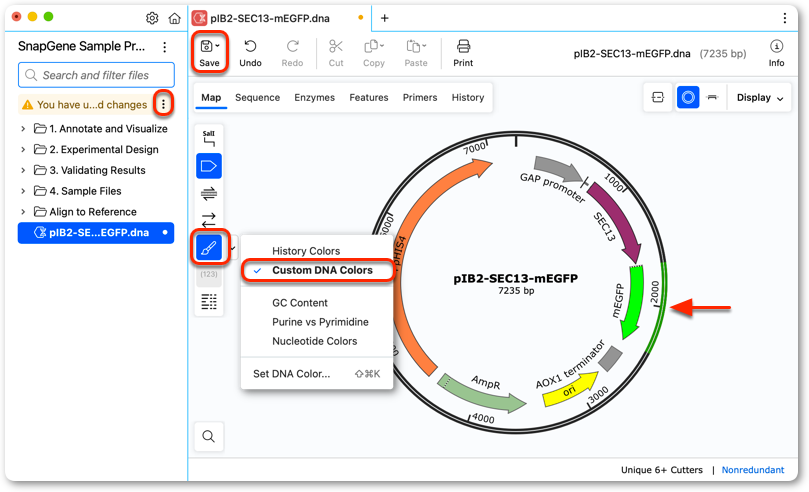Toggle the translations arrows icon in side toolbar
This screenshot has height=492, width=809.
209,220
